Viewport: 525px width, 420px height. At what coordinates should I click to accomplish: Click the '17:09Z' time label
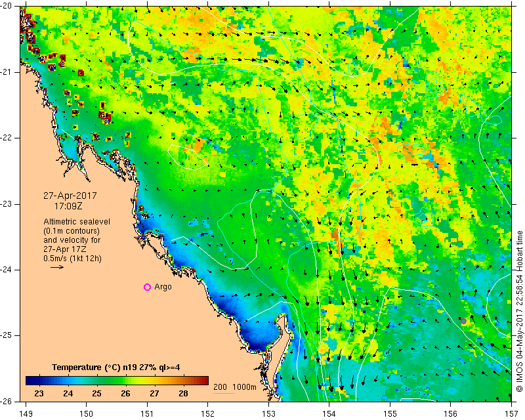pyautogui.click(x=68, y=206)
